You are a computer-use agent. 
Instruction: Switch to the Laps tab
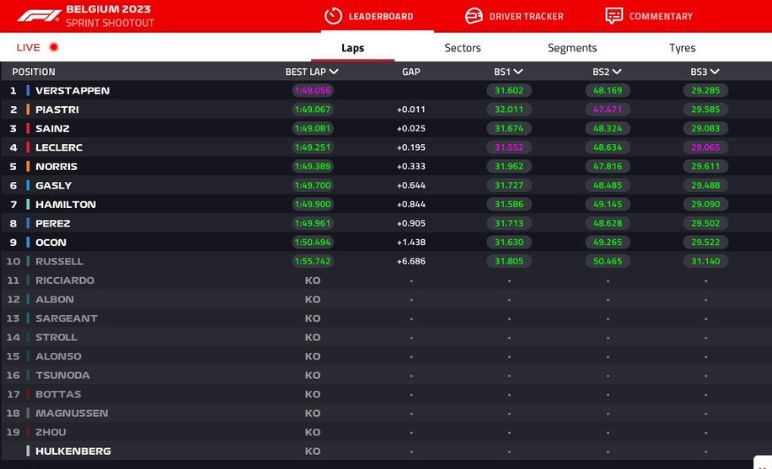pos(353,48)
